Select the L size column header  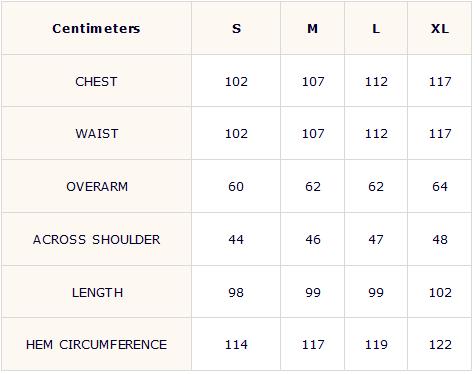(376, 29)
